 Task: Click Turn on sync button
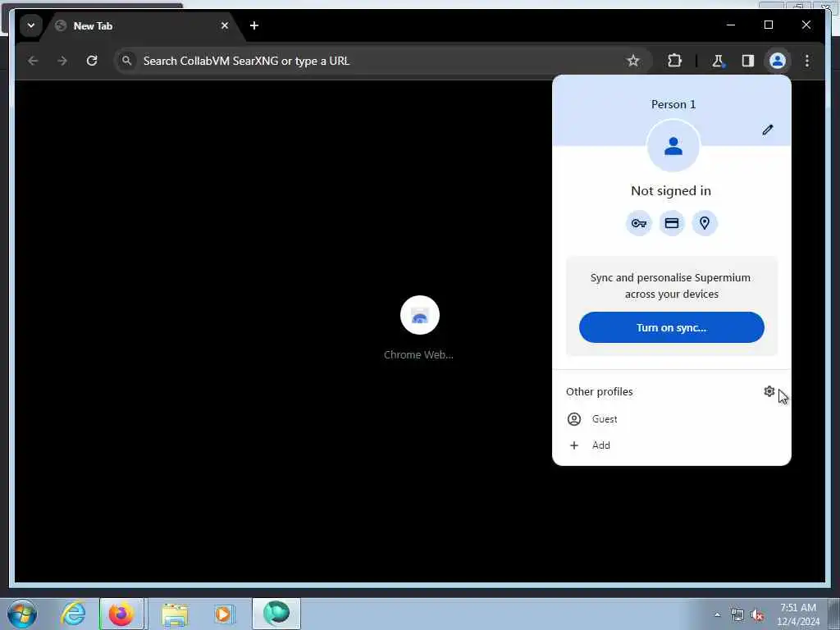point(671,327)
